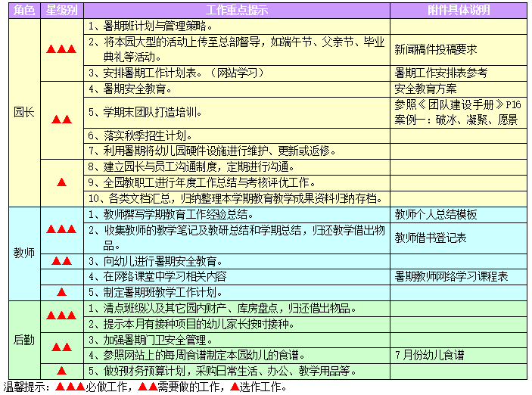Click the two-triangle rating in 园长 section
532x395 pixels.
coord(61,120)
